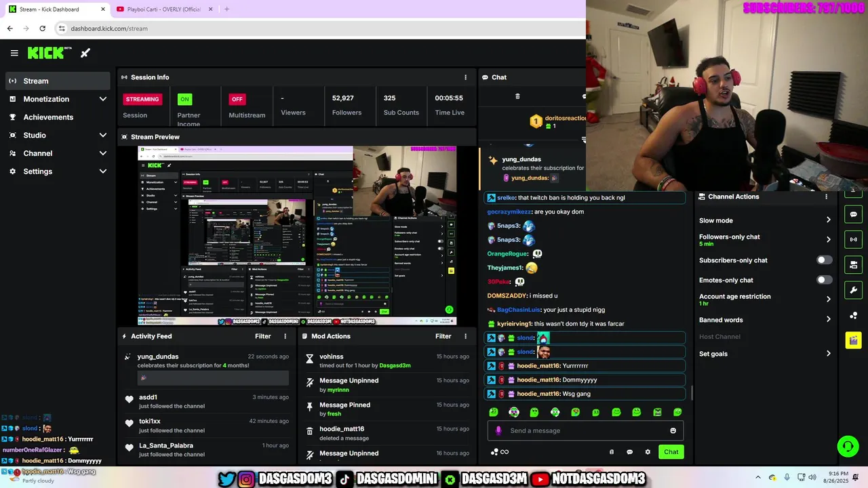Viewport: 868px width, 488px height.
Task: Click the Windows system tray overflow arrow
Action: click(758, 477)
